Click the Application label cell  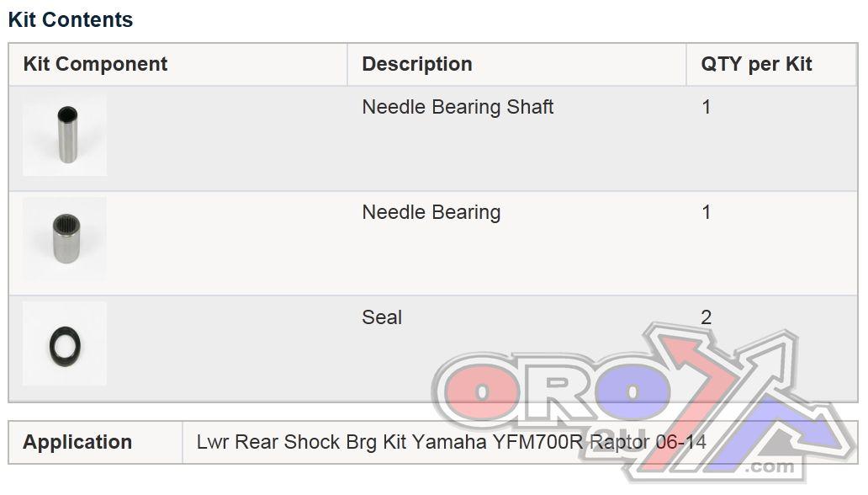tap(77, 442)
